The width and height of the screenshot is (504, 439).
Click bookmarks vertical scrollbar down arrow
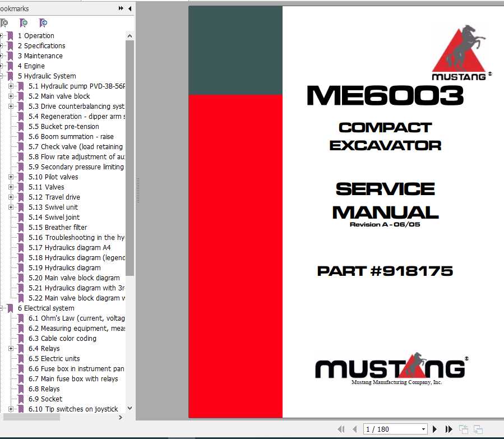point(130,408)
